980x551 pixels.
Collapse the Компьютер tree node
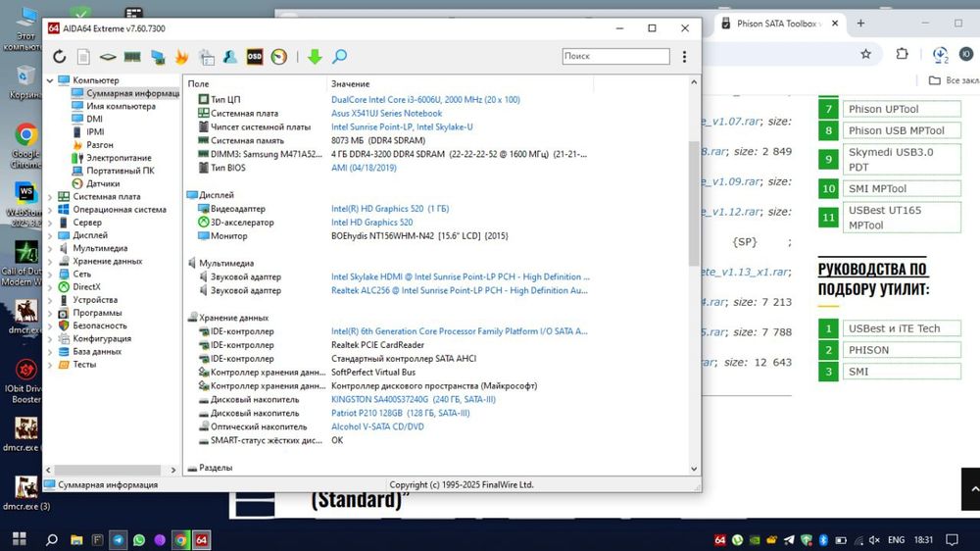(x=50, y=80)
